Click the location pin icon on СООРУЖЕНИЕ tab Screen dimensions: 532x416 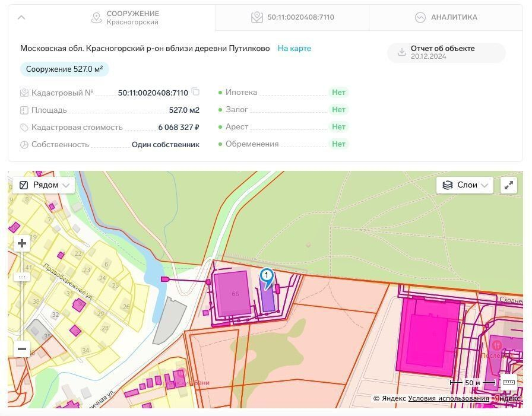(x=96, y=18)
